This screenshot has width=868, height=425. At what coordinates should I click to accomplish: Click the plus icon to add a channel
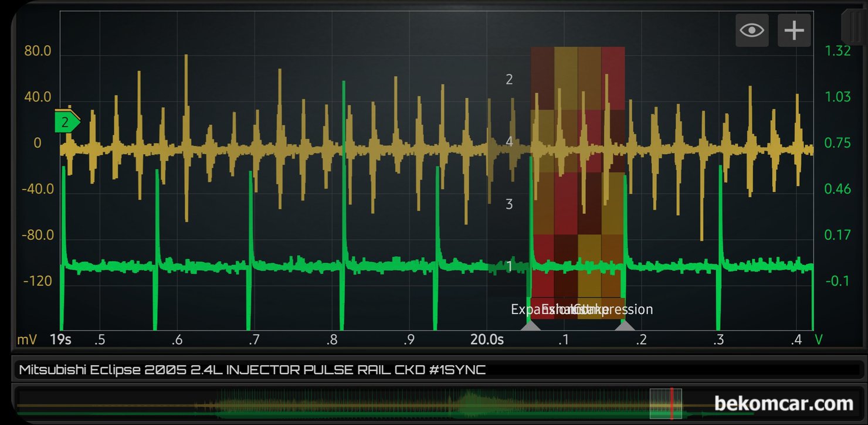coord(794,30)
